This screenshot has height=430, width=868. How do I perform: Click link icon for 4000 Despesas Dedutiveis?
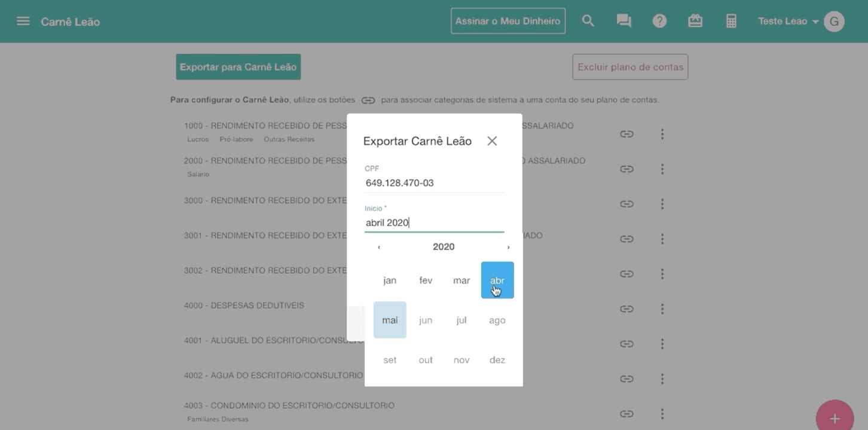(626, 309)
